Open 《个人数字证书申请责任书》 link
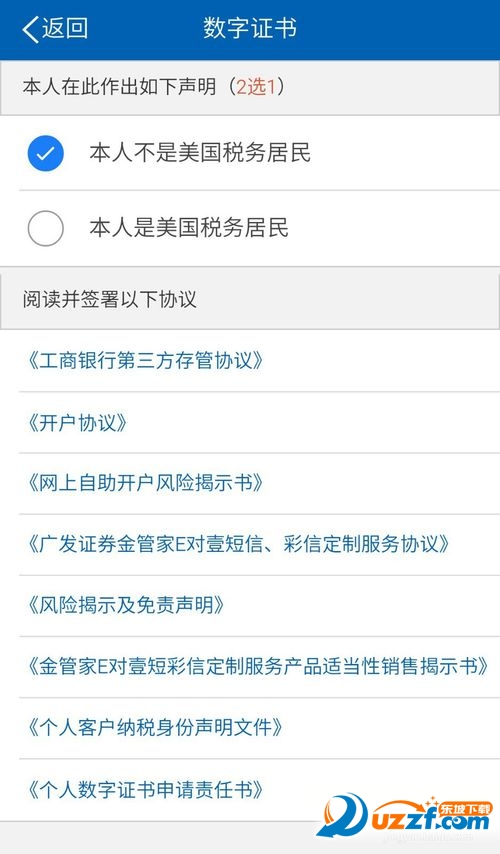 145,789
